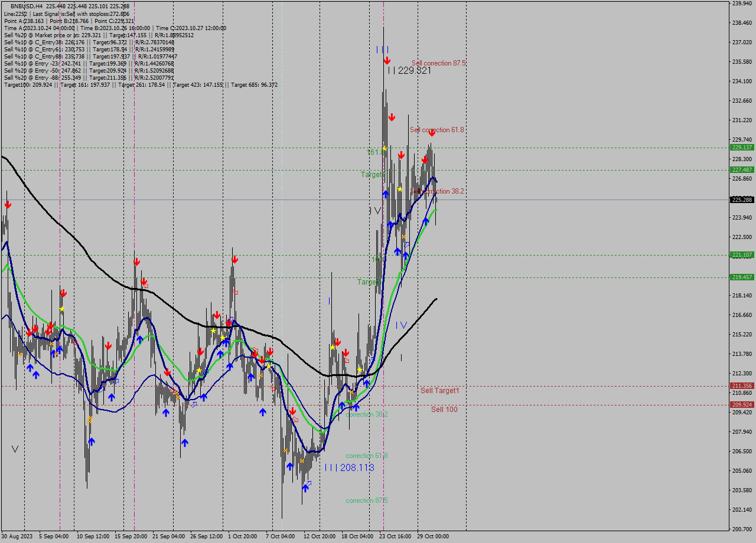Screen dimensions: 756x543
Task: Click the 18 Oct 04:00 time axis label
Action: (x=357, y=537)
